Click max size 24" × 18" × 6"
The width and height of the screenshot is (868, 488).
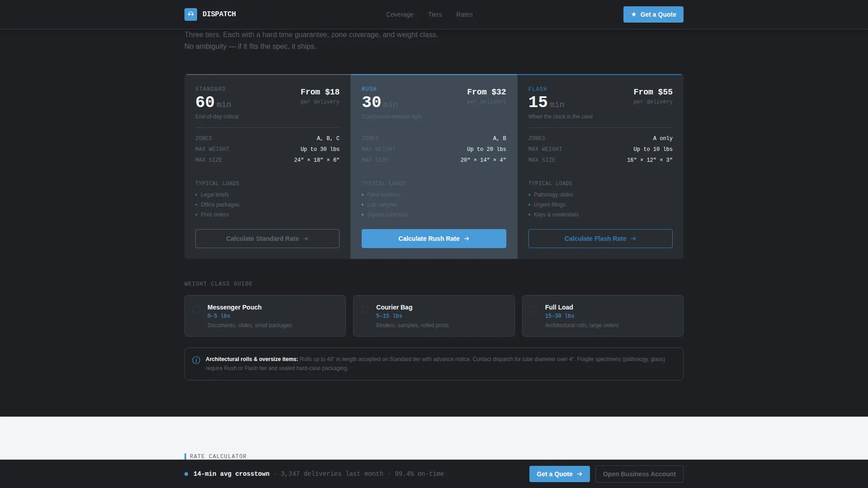[x=316, y=160]
